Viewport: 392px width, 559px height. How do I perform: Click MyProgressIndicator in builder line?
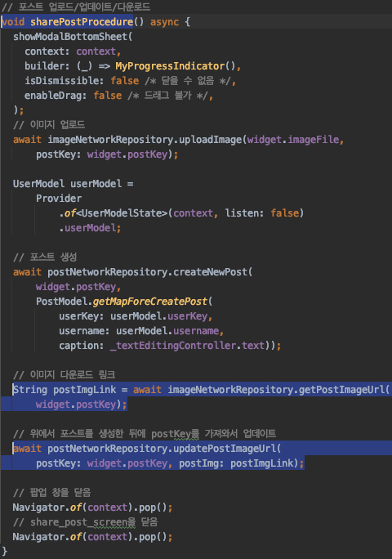click(x=170, y=66)
